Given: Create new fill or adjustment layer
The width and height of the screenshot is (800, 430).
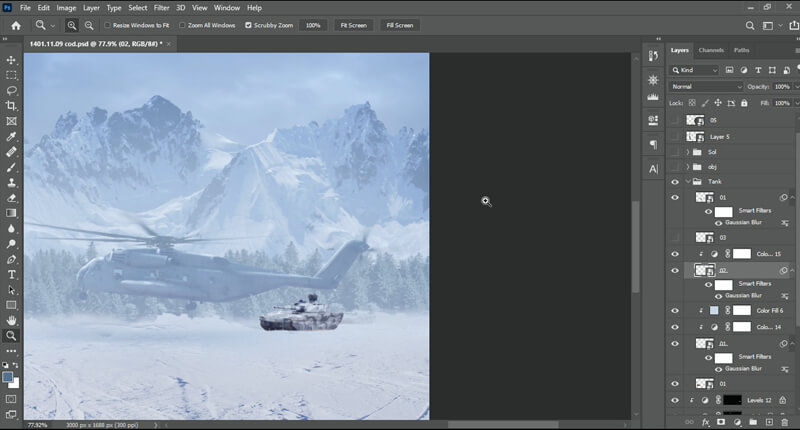Looking at the screenshot, I should [737, 422].
